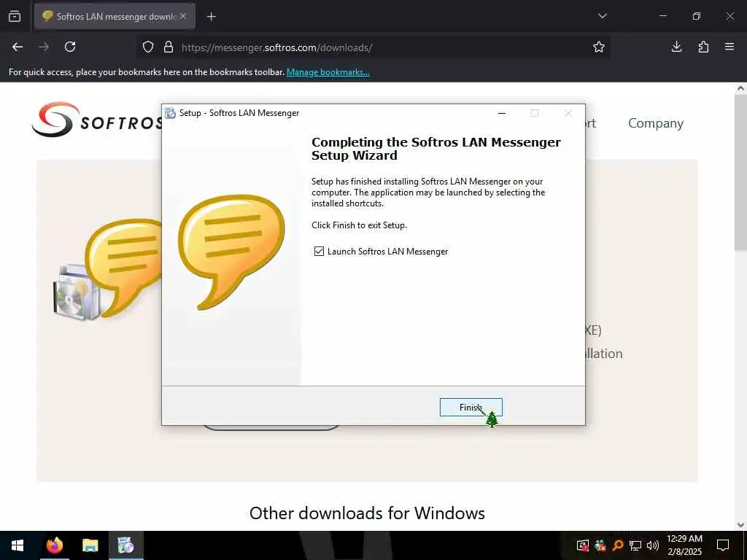Open the colorful tray icon left of magnifier
Viewport: 747px width, 560px height.
pyautogui.click(x=600, y=545)
